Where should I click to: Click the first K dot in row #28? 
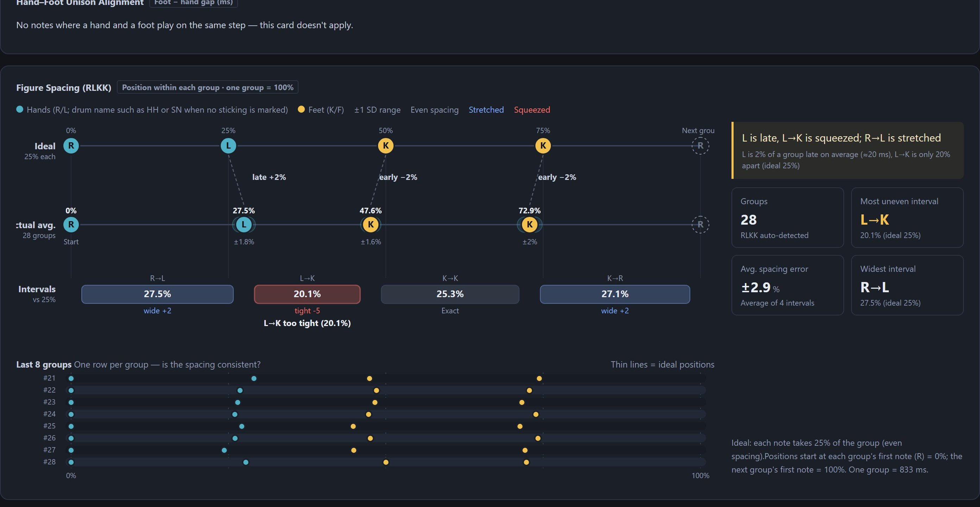[x=386, y=463]
